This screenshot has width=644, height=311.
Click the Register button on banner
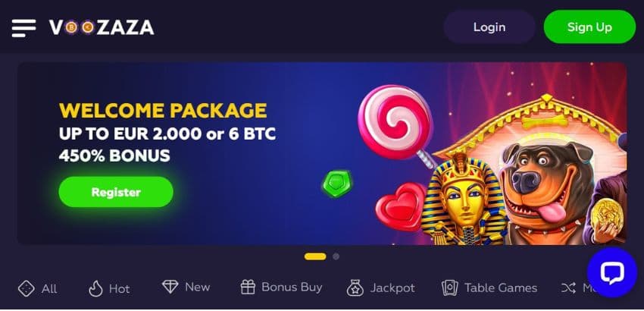pyautogui.click(x=116, y=192)
